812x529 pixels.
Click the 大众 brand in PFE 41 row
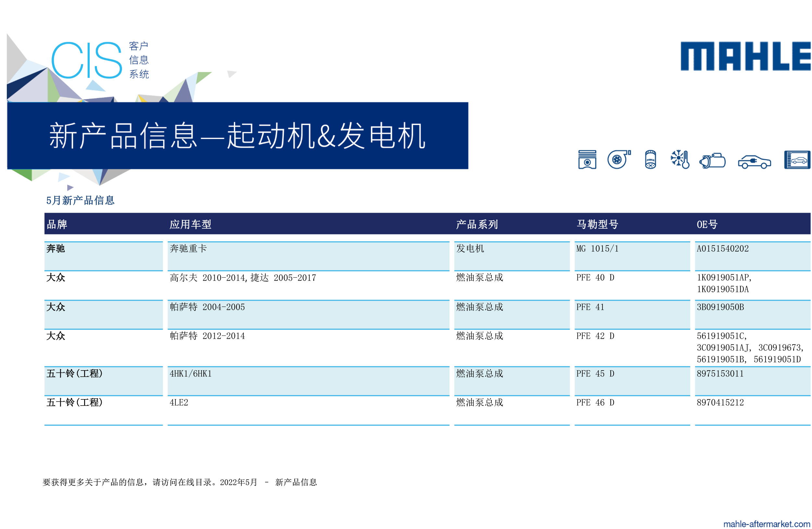click(56, 307)
